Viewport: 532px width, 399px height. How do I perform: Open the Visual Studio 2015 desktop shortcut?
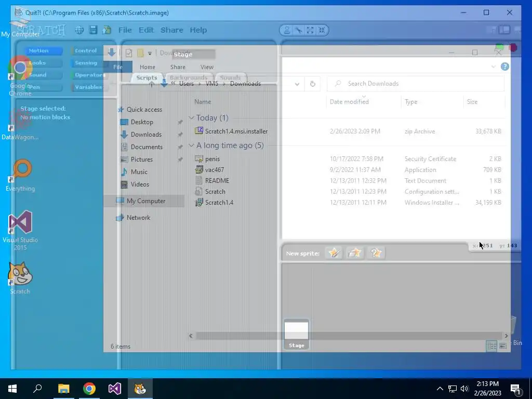20,222
